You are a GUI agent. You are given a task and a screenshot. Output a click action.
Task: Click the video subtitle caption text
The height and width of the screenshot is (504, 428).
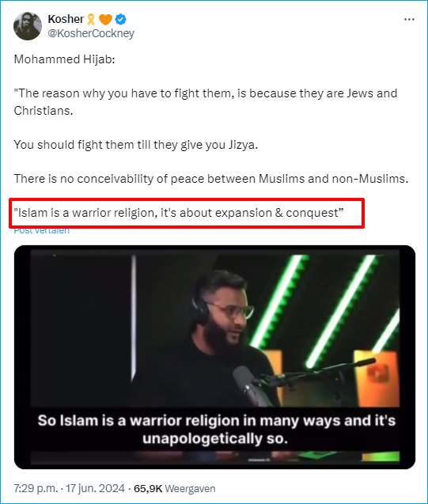tap(216, 430)
